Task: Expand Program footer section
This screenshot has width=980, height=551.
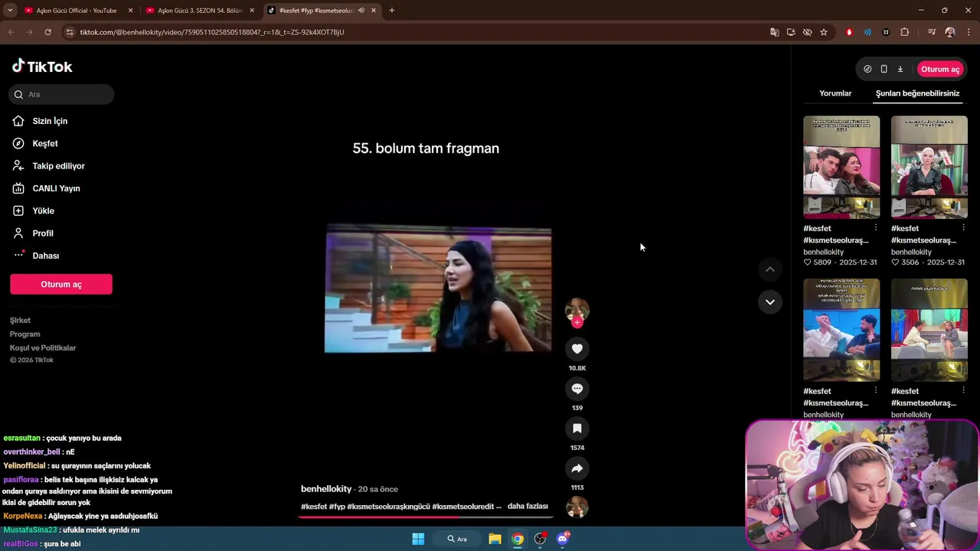Action: 25,334
